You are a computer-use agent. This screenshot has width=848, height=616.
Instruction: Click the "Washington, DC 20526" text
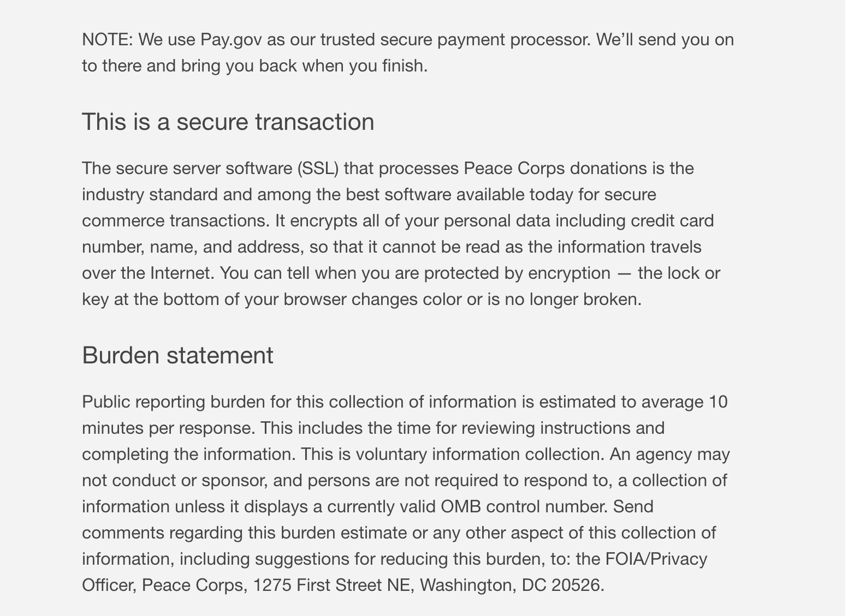(510, 585)
